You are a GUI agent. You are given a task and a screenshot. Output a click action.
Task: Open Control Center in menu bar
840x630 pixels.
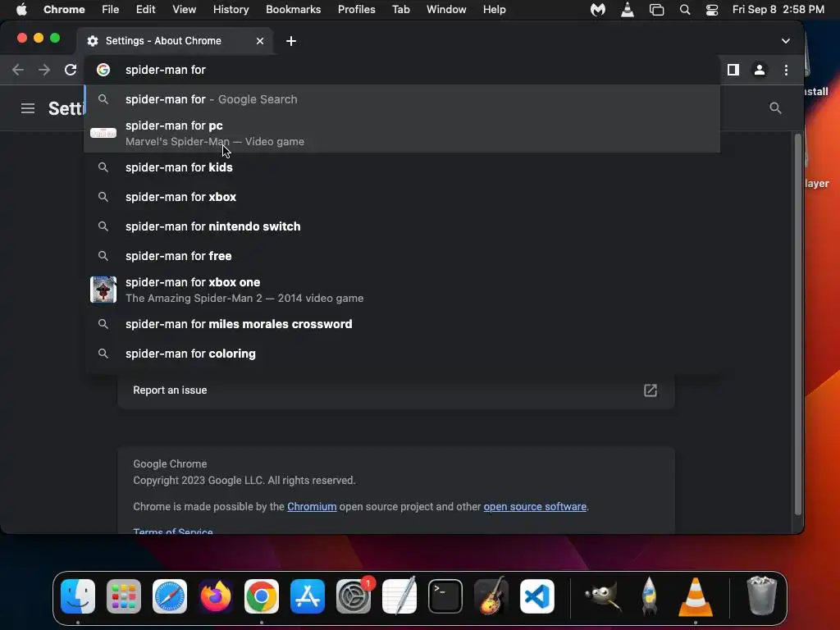(711, 10)
